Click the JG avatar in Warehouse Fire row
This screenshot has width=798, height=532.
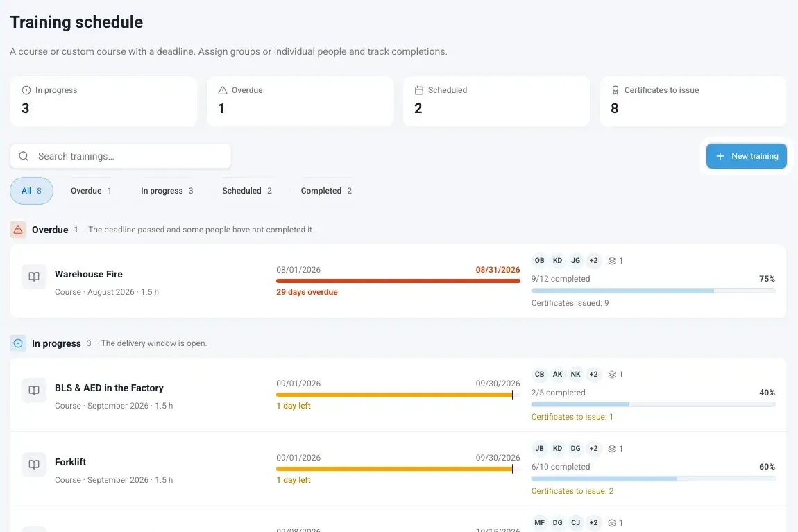[x=575, y=260]
